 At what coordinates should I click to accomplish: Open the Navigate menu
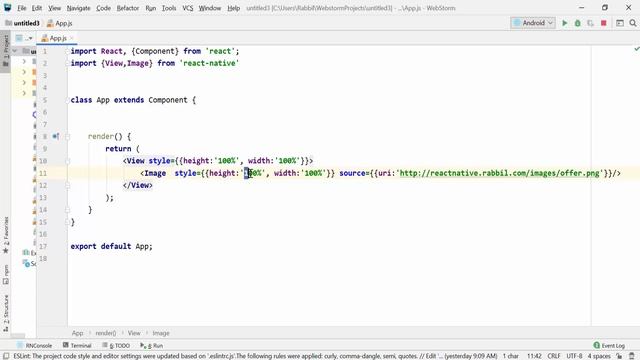coord(78,8)
